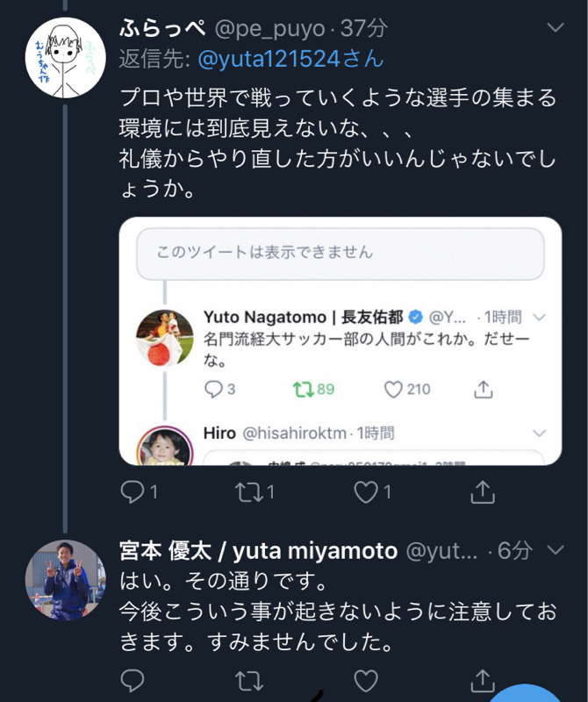Tap the 宮本 優太 / yuta miyamoto display name
This screenshot has width=588, height=702.
pos(258,551)
